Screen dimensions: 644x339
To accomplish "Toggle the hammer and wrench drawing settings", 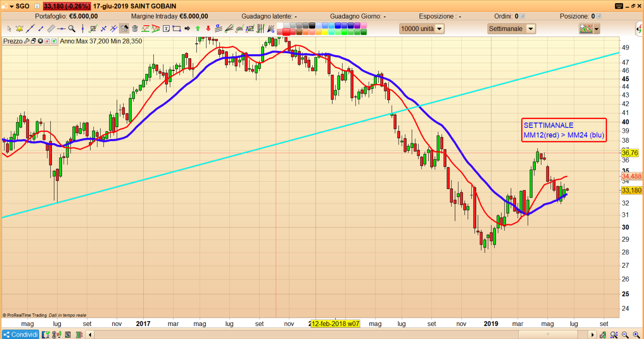I will (x=124, y=29).
